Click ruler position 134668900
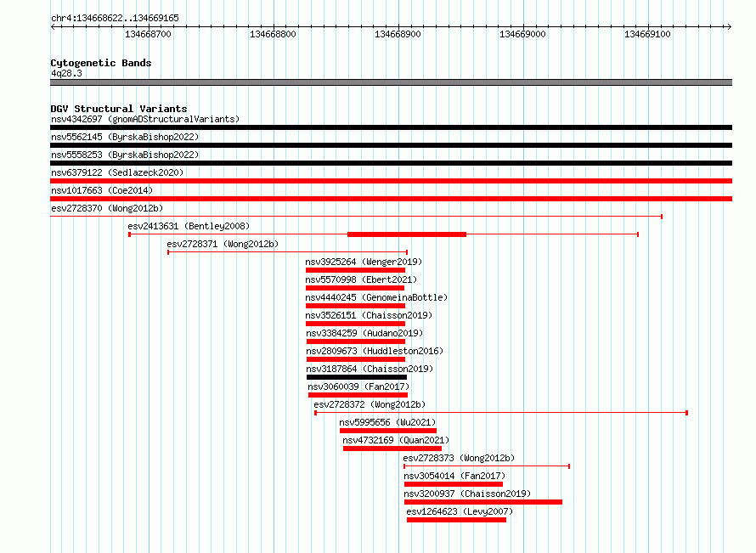 (x=398, y=34)
